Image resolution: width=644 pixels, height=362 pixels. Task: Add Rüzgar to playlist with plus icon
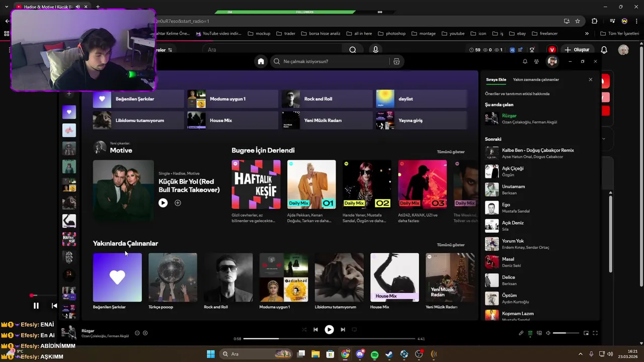click(x=145, y=333)
